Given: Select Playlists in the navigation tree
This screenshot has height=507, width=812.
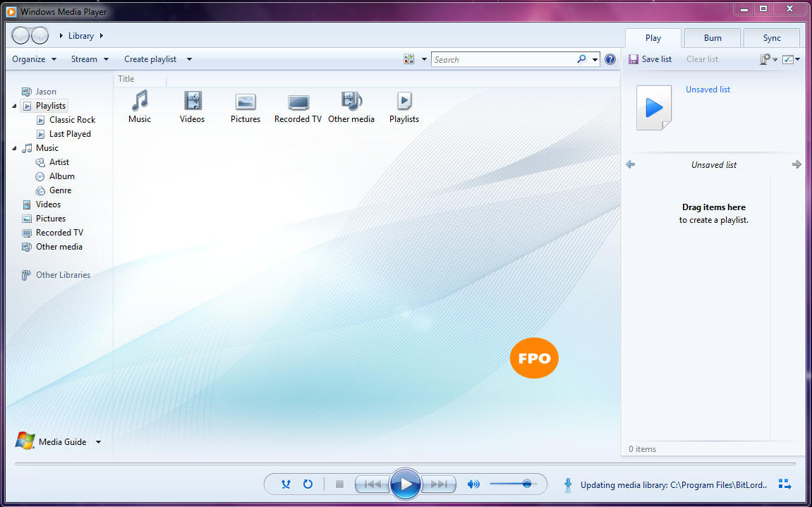Looking at the screenshot, I should (44, 106).
